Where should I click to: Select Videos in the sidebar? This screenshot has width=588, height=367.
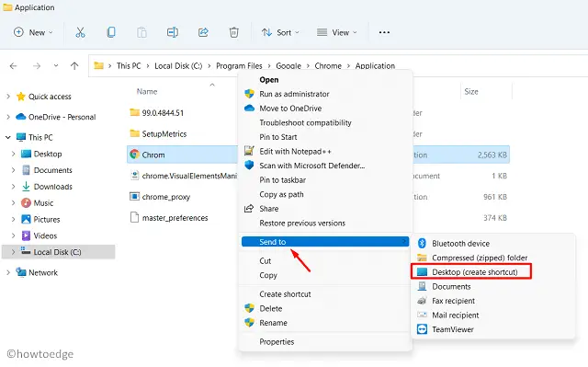pos(45,236)
